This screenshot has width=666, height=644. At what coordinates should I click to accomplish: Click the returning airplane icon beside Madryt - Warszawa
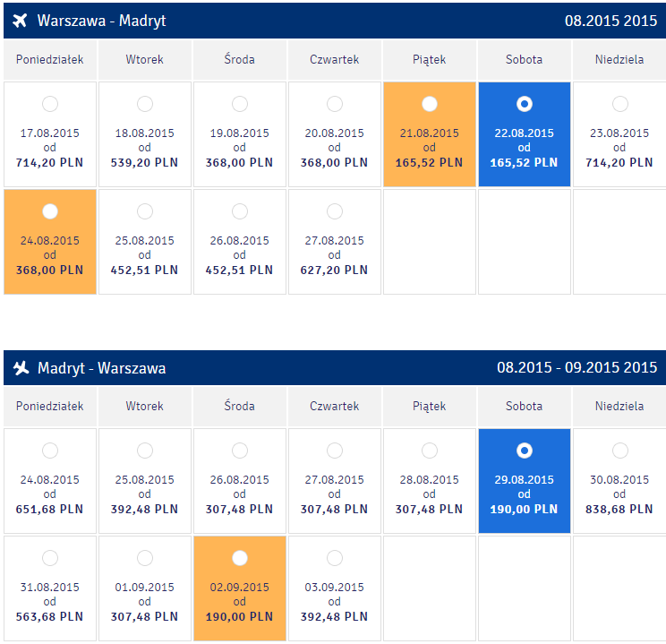pyautogui.click(x=21, y=368)
